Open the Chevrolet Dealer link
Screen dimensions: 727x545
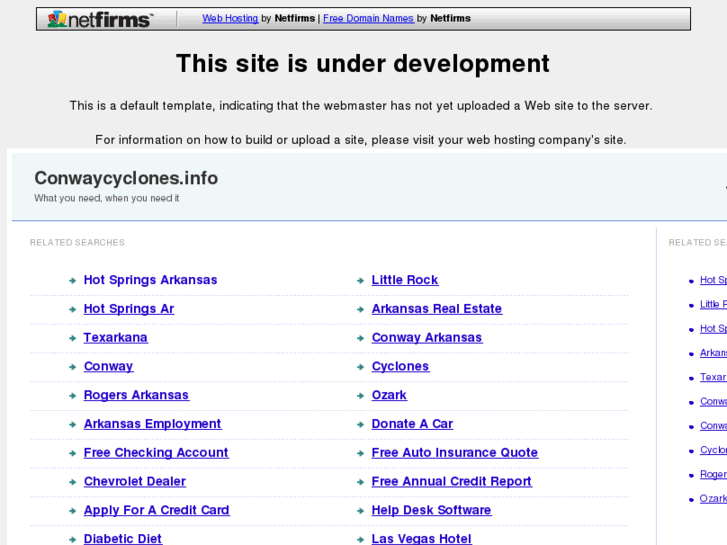135,481
